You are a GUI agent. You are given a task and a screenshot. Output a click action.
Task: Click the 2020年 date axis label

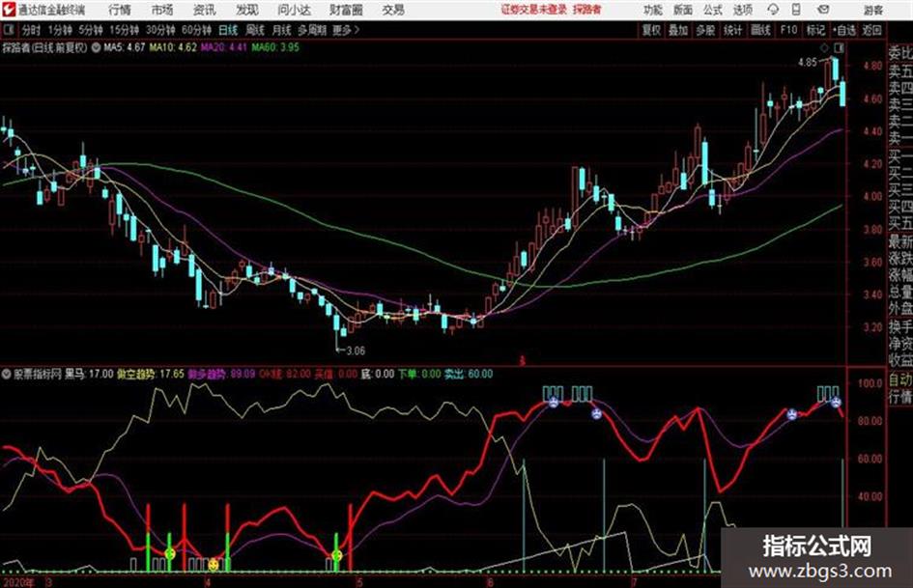18,581
